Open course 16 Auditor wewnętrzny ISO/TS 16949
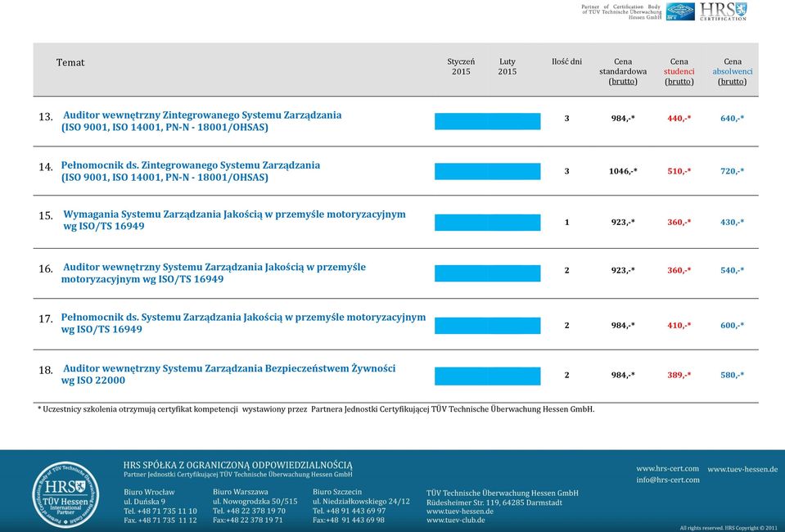 [214, 273]
